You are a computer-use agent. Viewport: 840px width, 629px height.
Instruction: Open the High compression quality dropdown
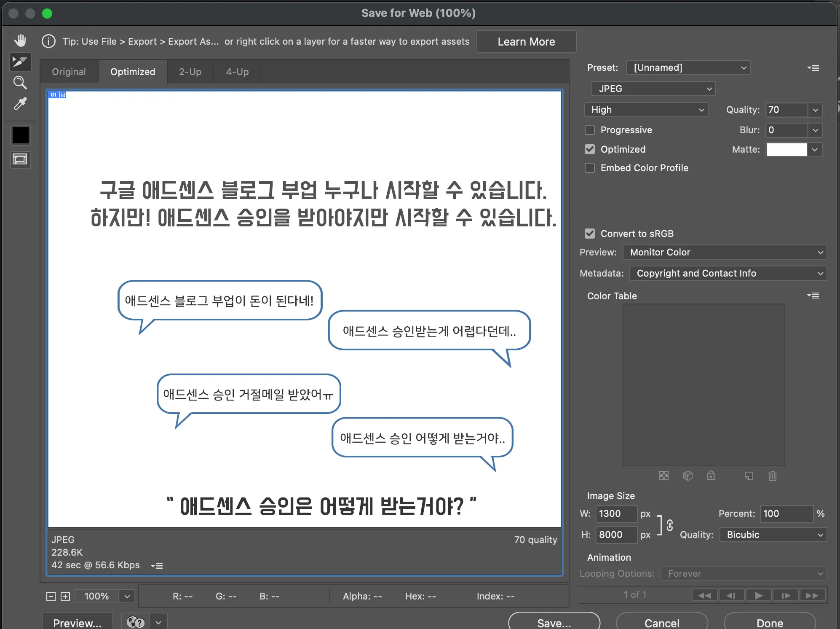point(646,110)
